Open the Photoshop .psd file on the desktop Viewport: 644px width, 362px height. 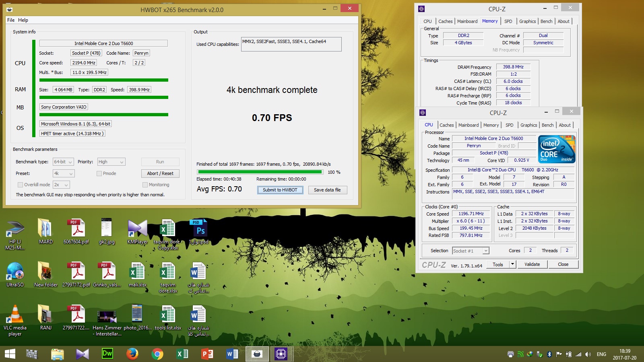click(x=198, y=232)
